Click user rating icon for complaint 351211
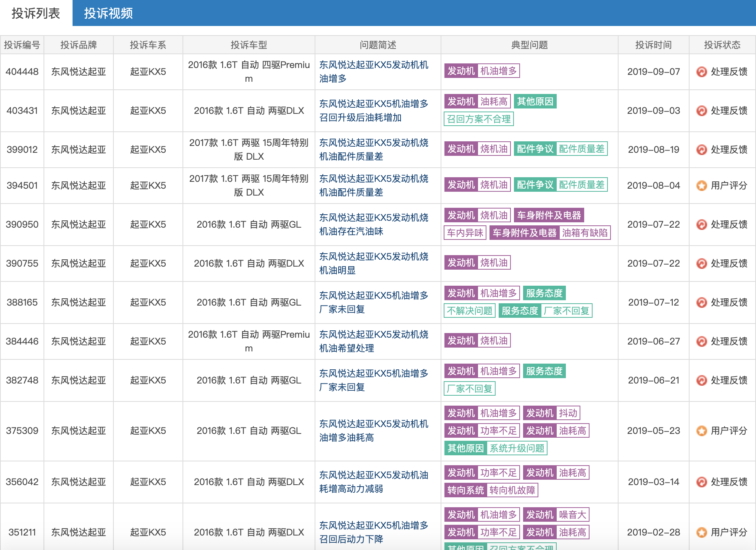The height and width of the screenshot is (550, 756). click(701, 532)
